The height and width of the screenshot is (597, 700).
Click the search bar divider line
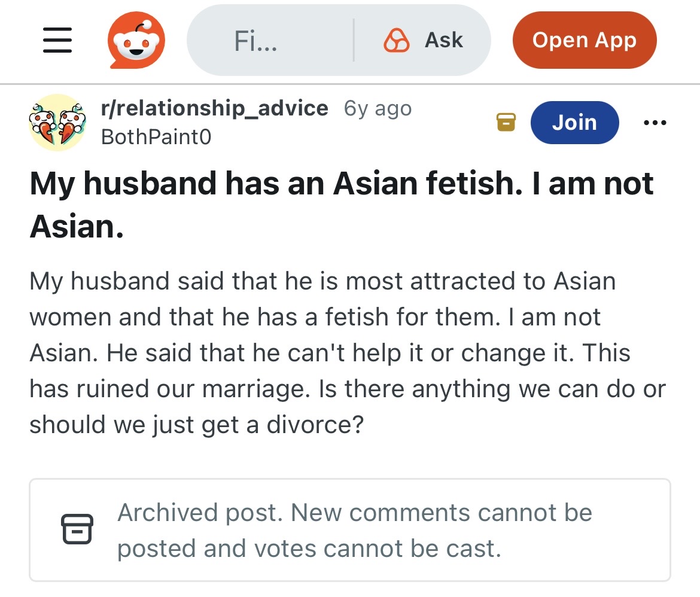click(x=354, y=41)
